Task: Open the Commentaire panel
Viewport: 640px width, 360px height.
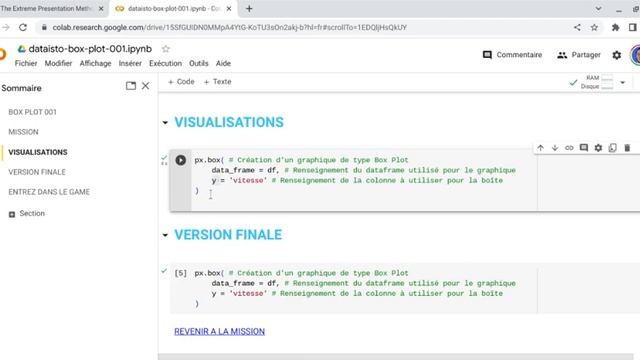Action: (512, 55)
